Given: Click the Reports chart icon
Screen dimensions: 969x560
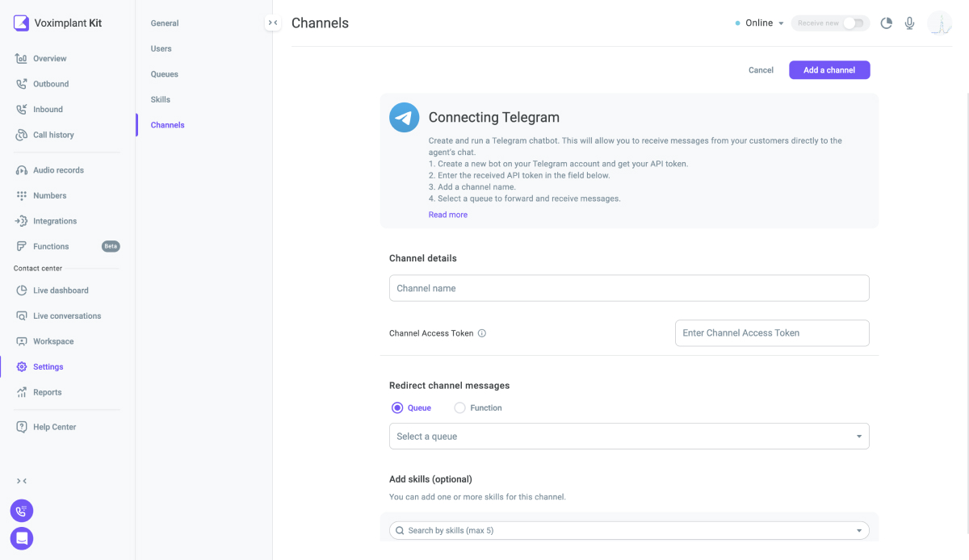Looking at the screenshot, I should click(22, 392).
